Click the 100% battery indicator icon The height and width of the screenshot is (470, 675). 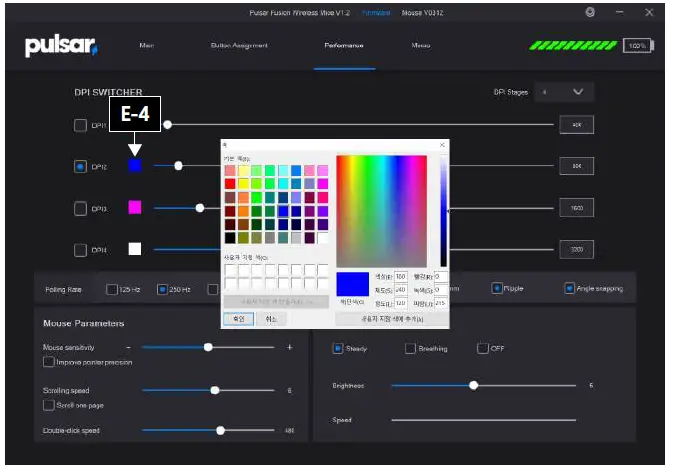tap(638, 46)
